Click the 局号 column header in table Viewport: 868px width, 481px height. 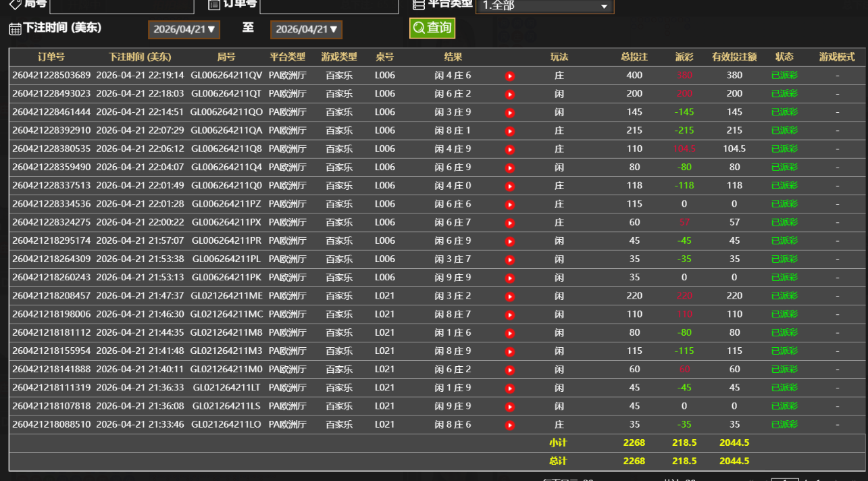[226, 57]
